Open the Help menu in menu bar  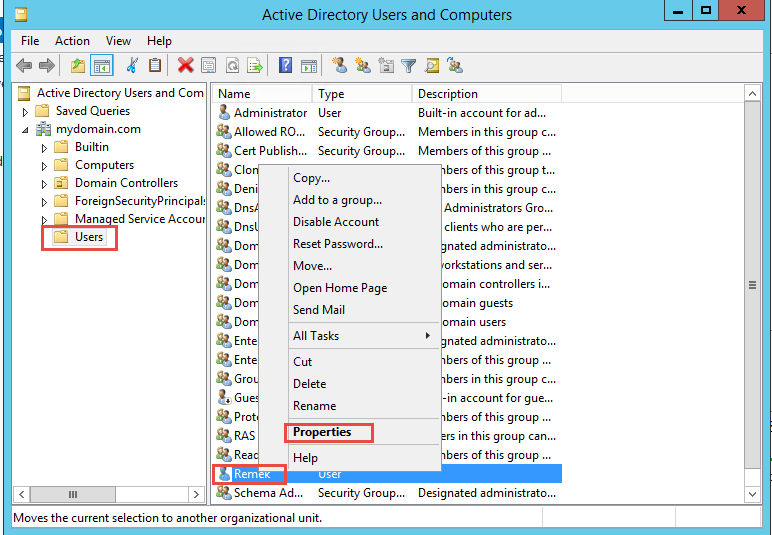point(159,41)
